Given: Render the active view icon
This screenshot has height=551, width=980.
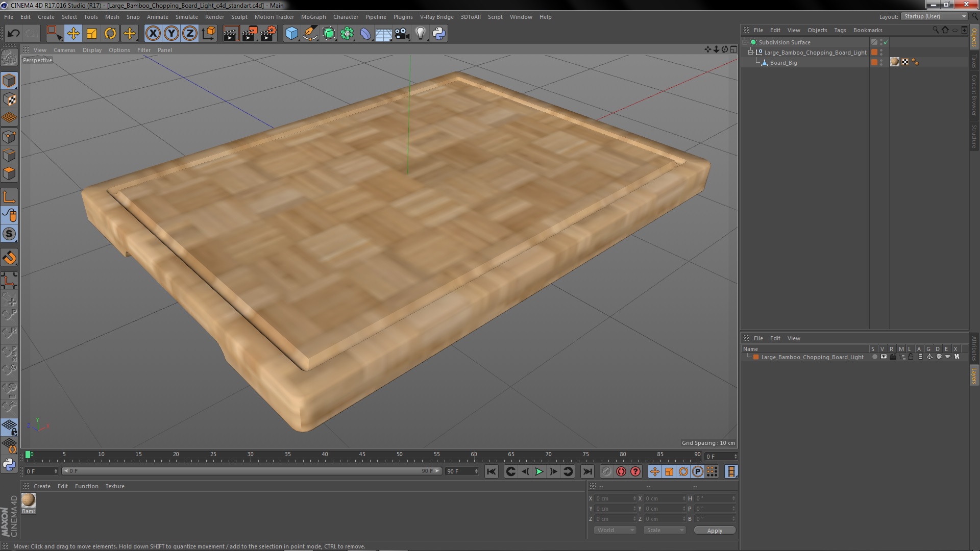Looking at the screenshot, I should [x=231, y=34].
